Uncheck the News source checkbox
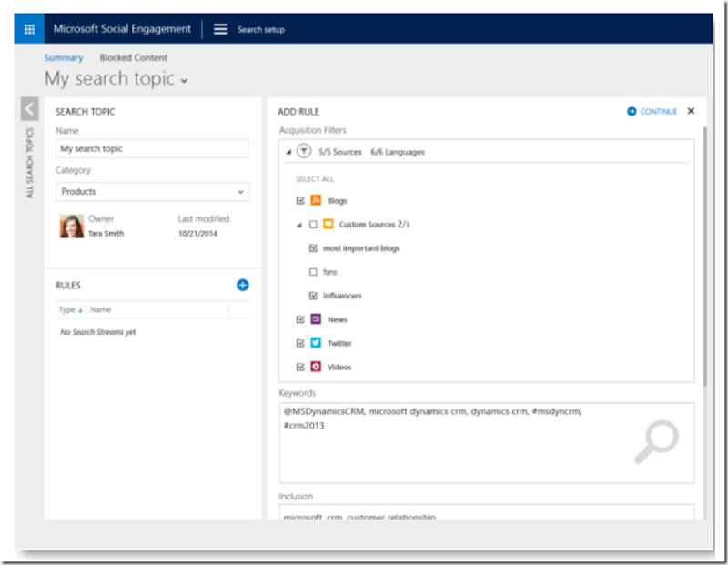 (x=300, y=319)
